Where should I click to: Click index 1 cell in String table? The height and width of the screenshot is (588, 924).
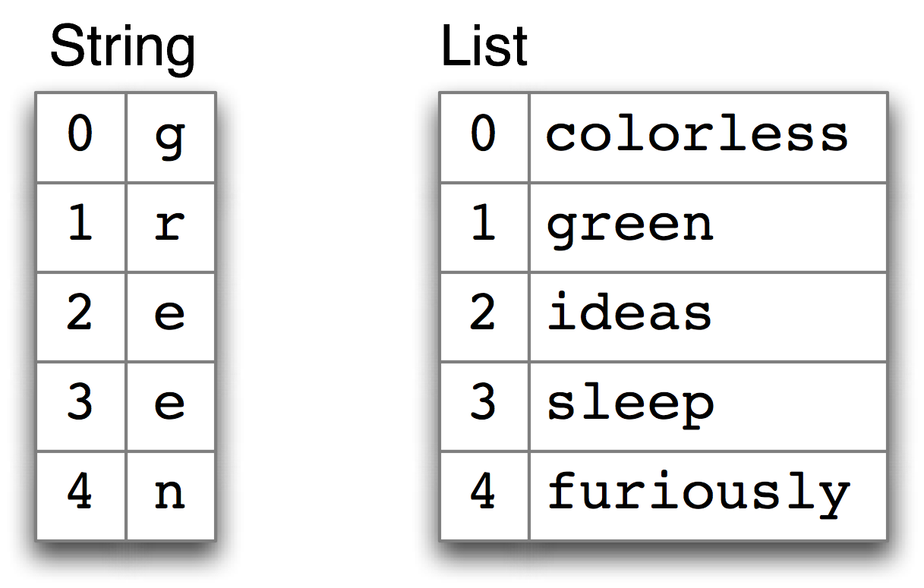pos(80,227)
